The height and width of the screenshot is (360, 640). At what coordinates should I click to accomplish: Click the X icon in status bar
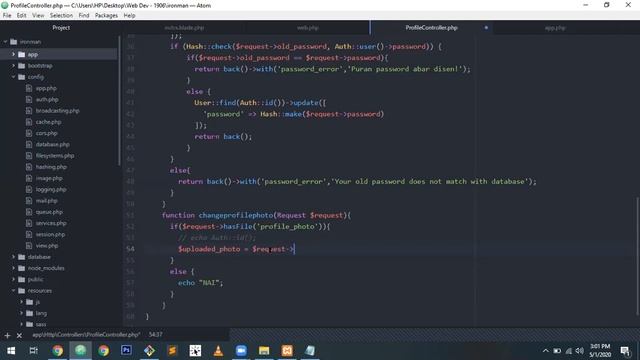click(x=19, y=336)
